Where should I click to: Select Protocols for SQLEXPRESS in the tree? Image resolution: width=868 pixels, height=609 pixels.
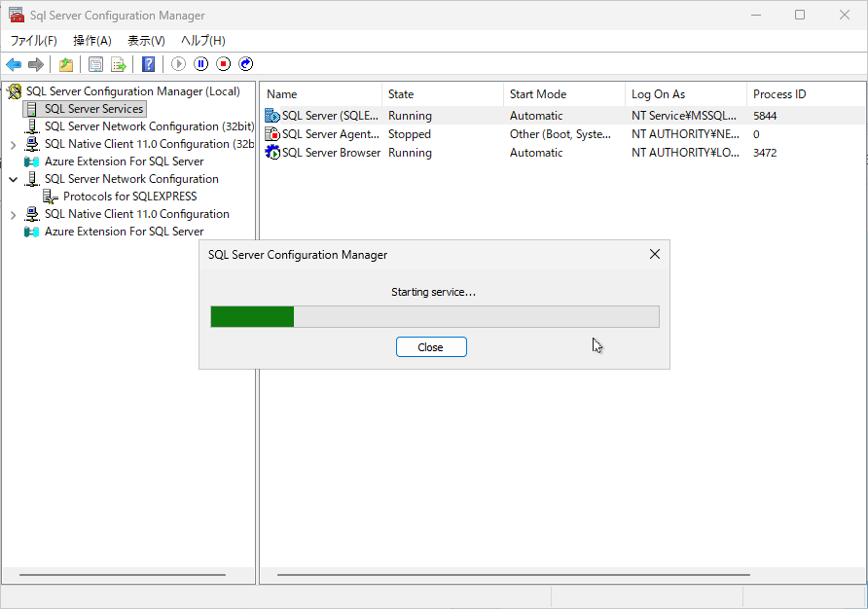[129, 197]
